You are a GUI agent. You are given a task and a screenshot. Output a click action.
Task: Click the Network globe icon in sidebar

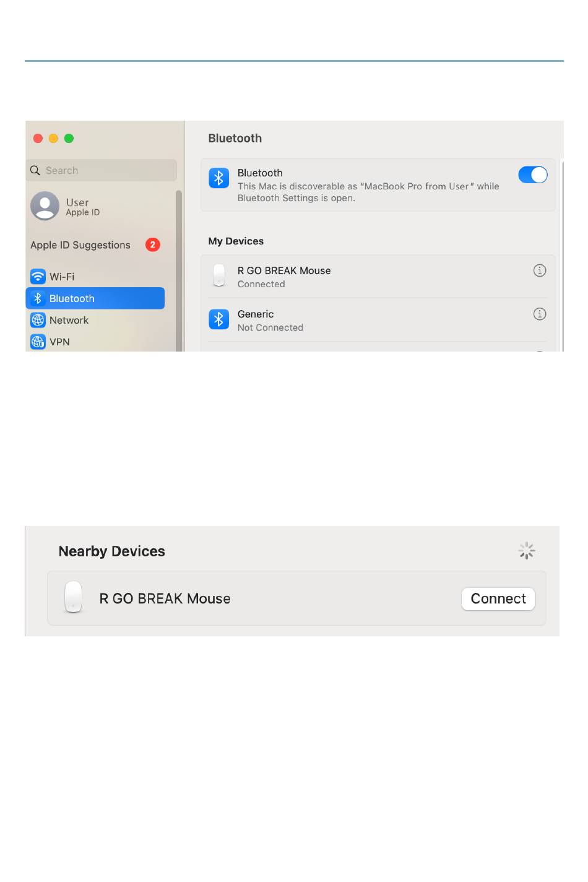pos(38,320)
